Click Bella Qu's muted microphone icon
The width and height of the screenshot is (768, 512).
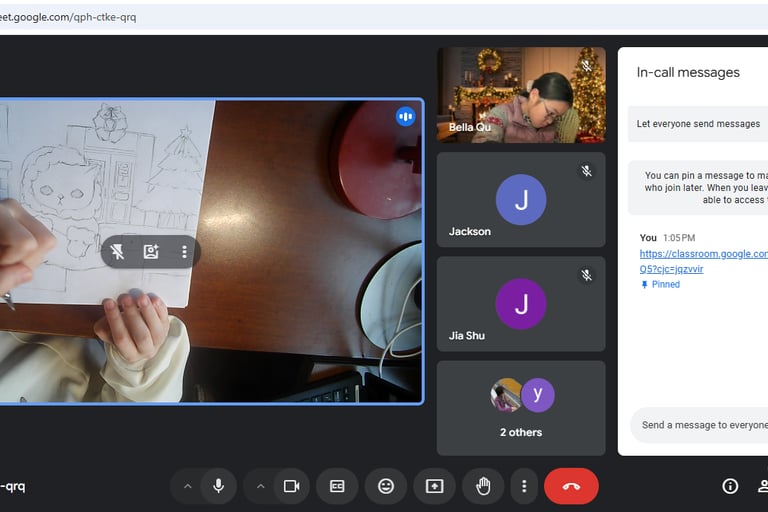[x=586, y=66]
